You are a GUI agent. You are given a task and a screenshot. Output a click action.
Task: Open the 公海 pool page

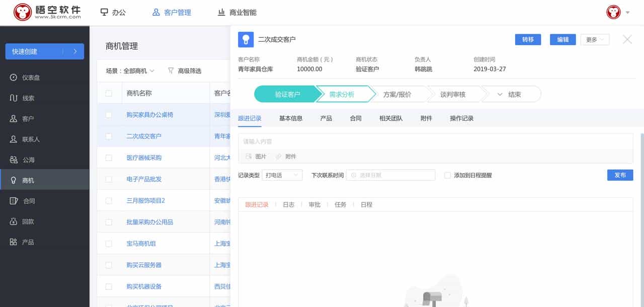pos(29,160)
